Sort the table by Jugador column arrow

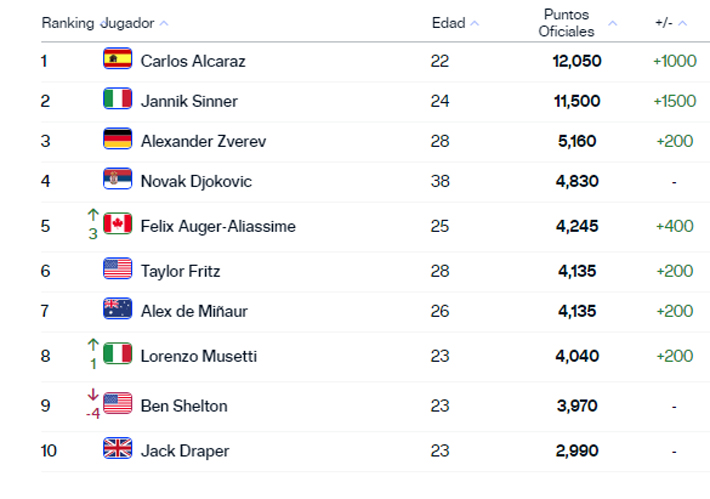click(x=164, y=23)
